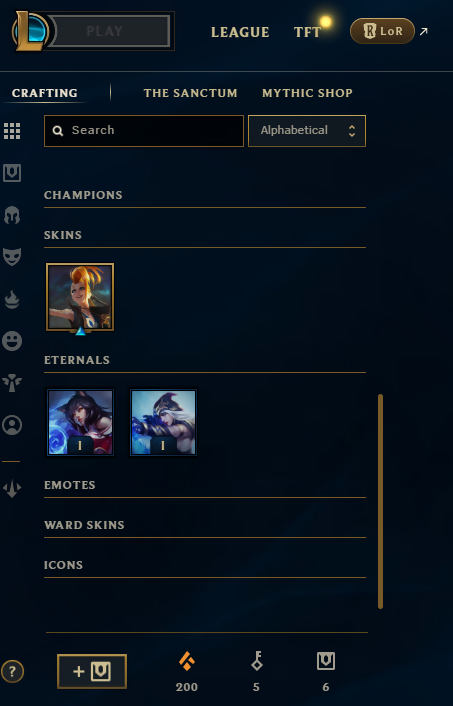Filter by chests icon in sidebar

(12, 173)
